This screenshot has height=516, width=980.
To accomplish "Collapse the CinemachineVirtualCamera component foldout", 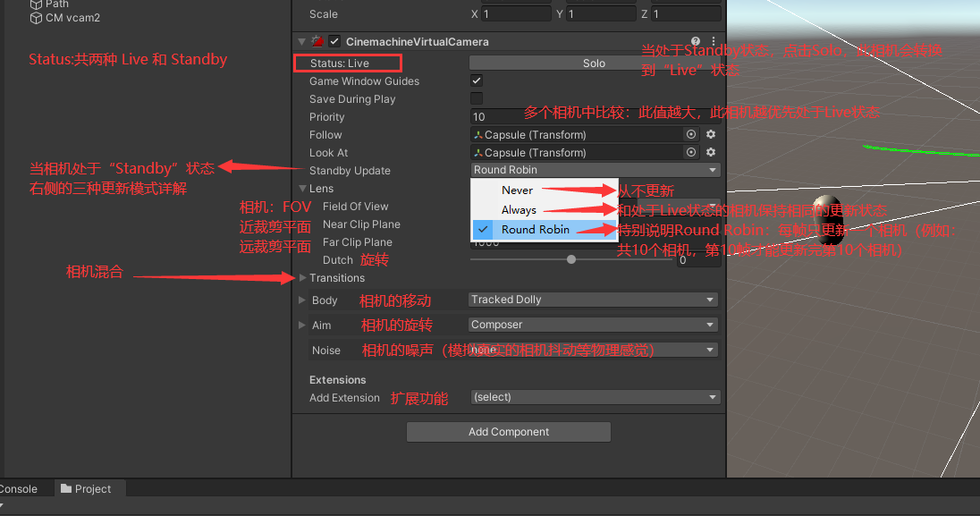I will [302, 42].
